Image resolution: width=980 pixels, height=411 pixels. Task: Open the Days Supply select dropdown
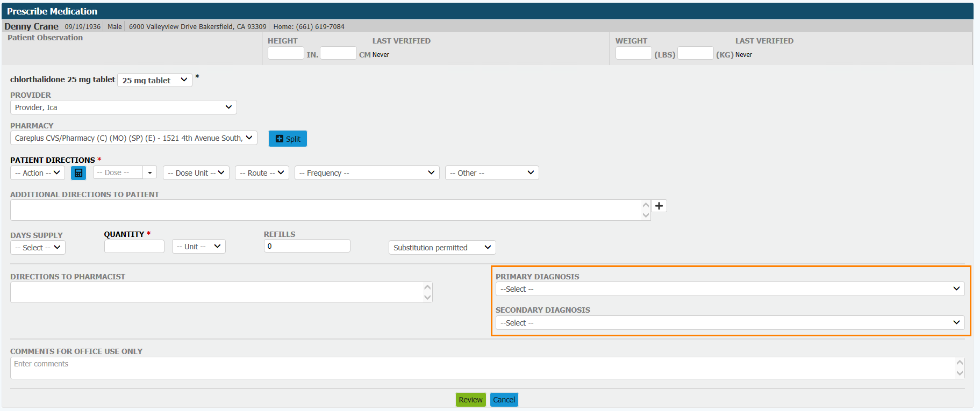coord(38,248)
